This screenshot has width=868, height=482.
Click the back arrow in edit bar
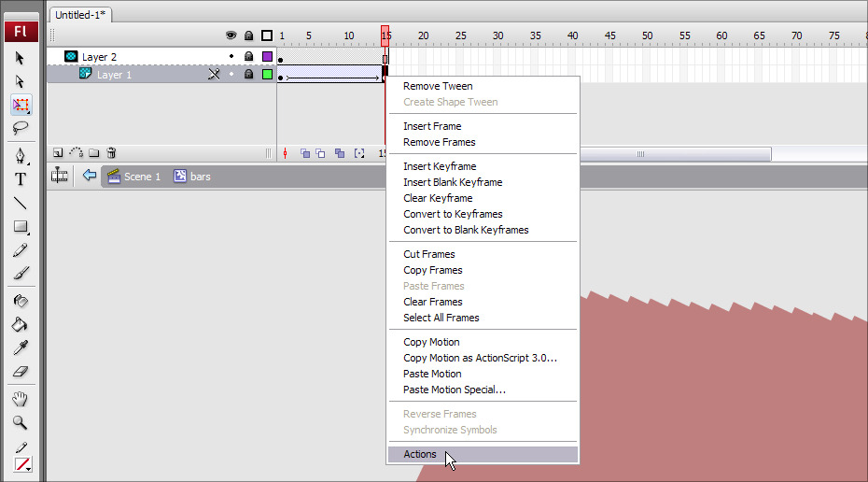click(90, 176)
